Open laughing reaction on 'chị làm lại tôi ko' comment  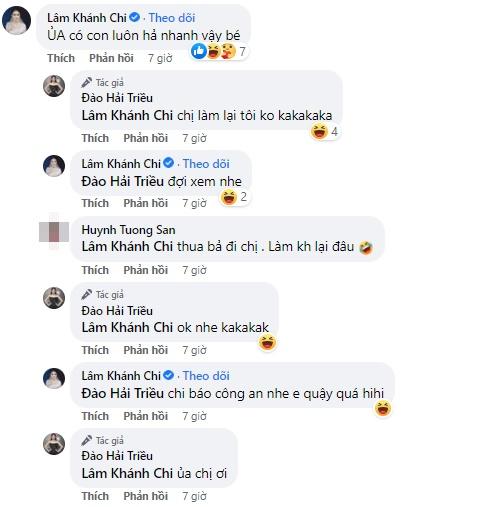coord(325,131)
